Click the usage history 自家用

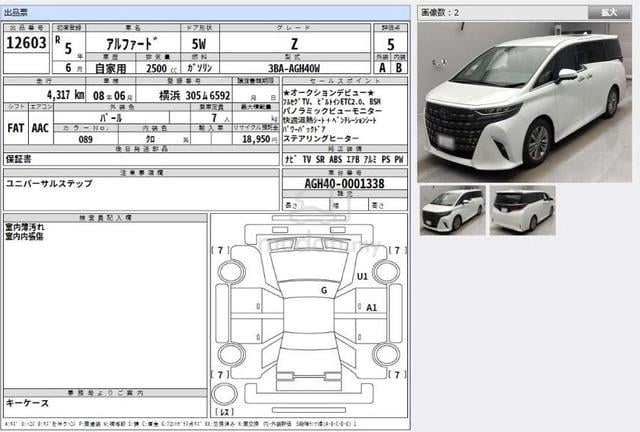pyautogui.click(x=110, y=68)
